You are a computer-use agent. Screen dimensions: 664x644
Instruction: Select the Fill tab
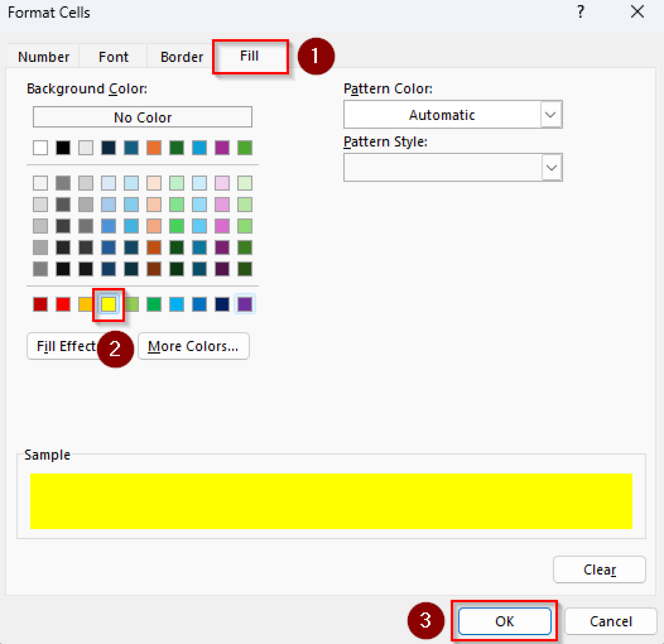click(x=250, y=55)
